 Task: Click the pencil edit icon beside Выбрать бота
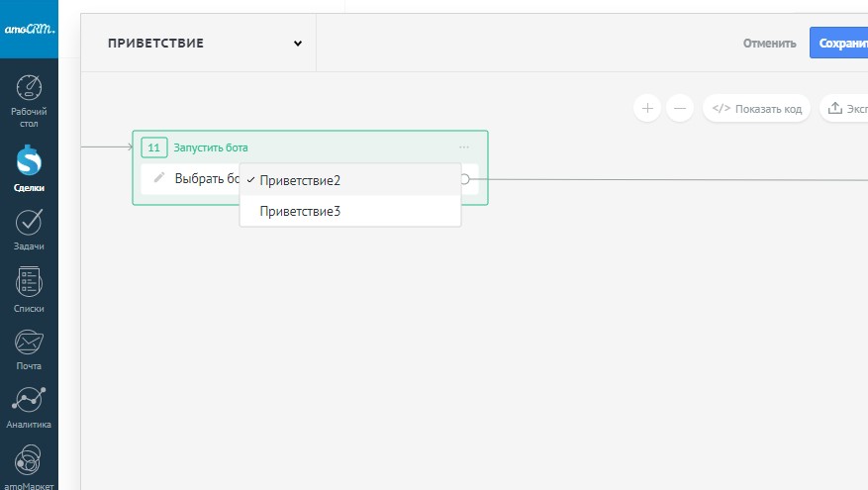159,178
